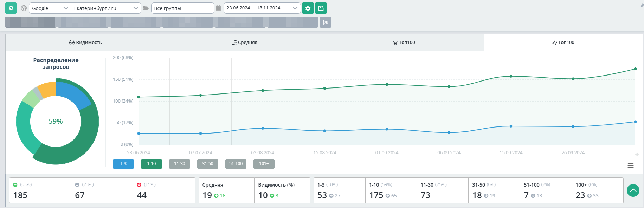Viewport: 644px width, 208px height.
Task: Click the gray flag button
Action: pyautogui.click(x=326, y=22)
